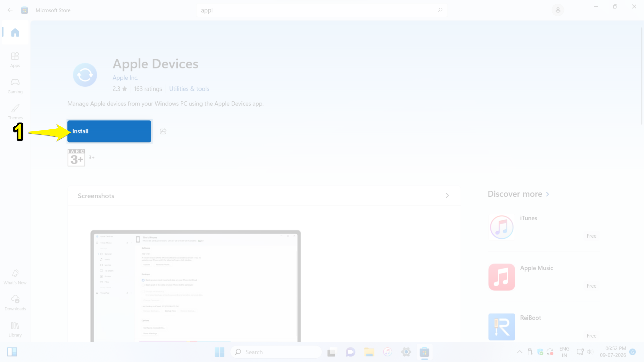
Task: Click the Microsoft Store taskbar icon
Action: [x=424, y=352]
